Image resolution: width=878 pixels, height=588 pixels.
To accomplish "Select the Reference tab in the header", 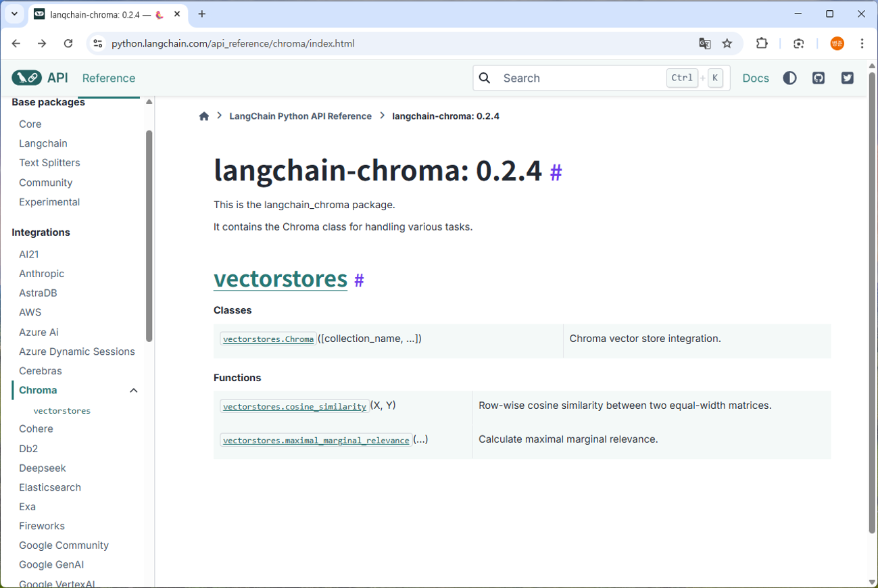I will click(109, 78).
